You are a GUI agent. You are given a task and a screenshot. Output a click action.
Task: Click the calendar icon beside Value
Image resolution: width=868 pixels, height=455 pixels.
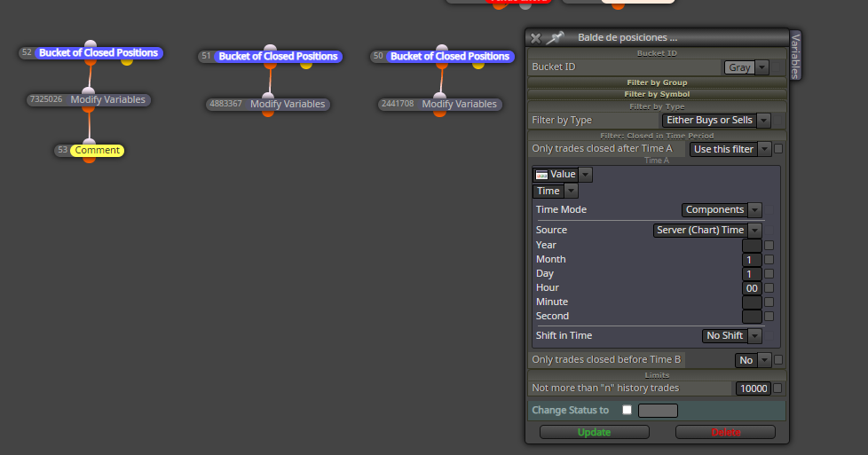(x=542, y=175)
